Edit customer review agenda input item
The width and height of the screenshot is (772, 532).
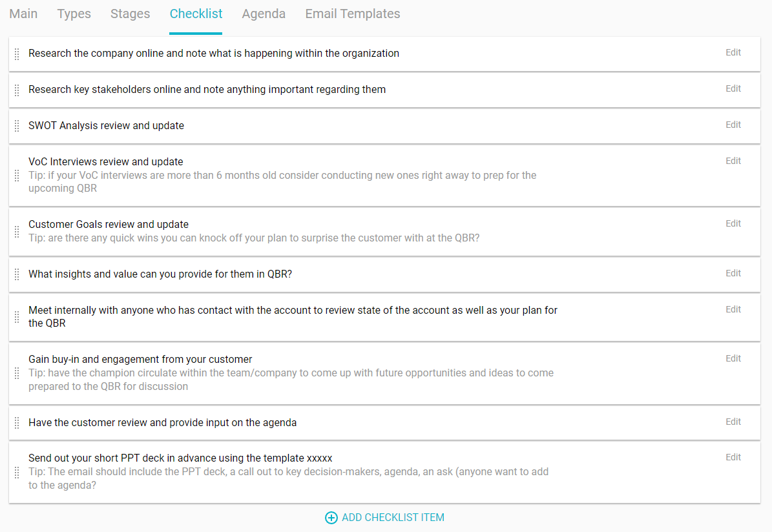733,422
